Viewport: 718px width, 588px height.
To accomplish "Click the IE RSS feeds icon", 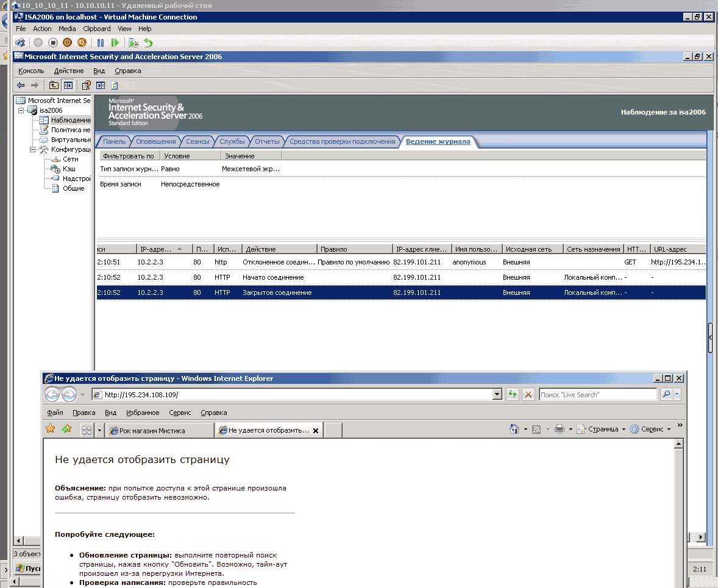I will (x=536, y=429).
